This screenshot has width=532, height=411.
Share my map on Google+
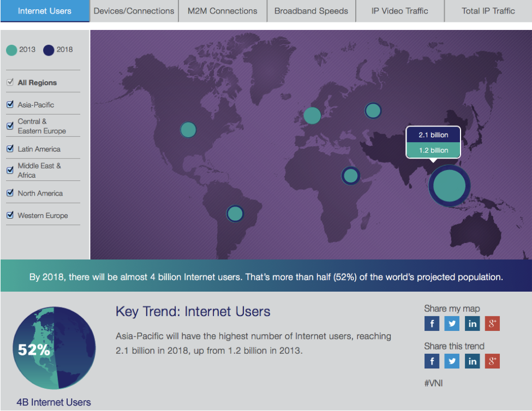click(492, 323)
